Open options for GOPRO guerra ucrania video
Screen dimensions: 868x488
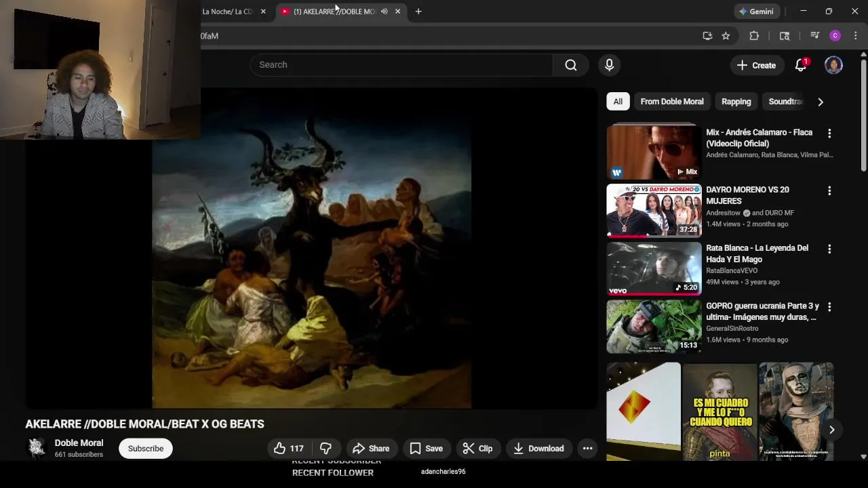coord(829,307)
